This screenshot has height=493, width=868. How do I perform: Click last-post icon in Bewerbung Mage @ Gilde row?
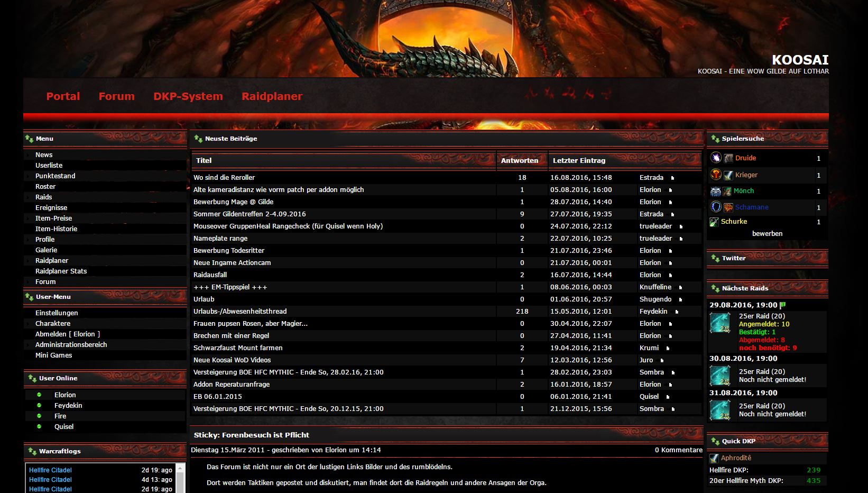point(670,203)
